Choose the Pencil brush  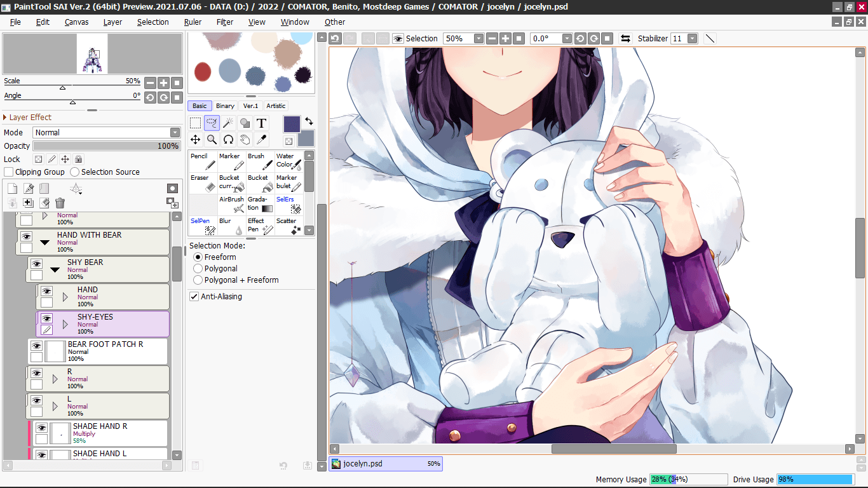coord(203,161)
